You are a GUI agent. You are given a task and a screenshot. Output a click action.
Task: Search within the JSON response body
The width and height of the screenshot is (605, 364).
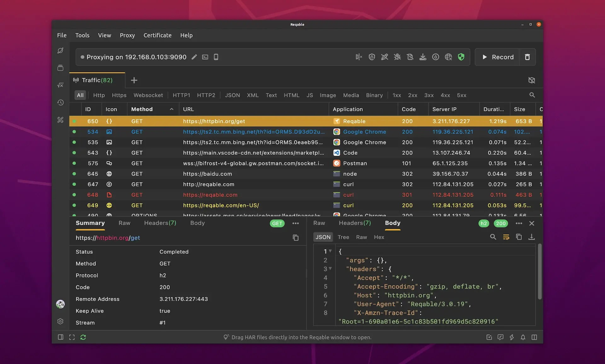point(493,237)
